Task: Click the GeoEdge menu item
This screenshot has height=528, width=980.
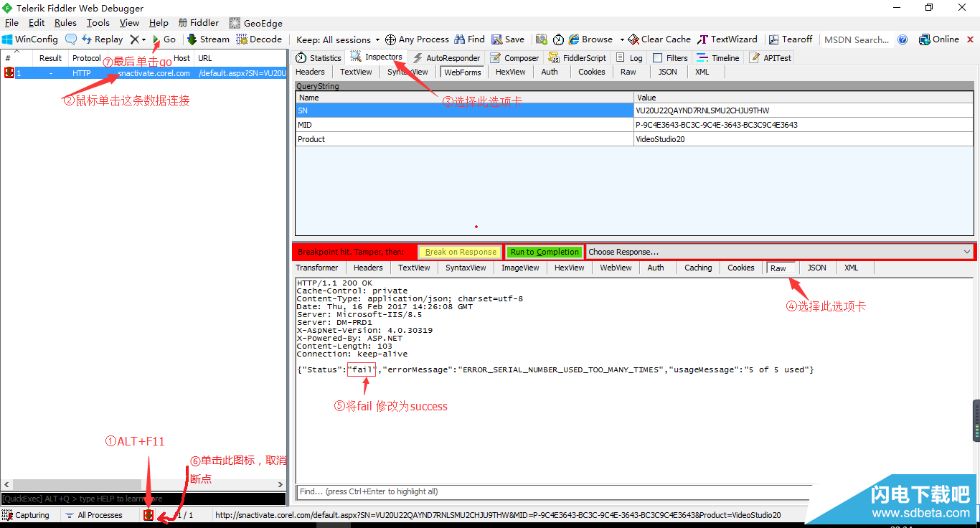Action: (x=255, y=23)
